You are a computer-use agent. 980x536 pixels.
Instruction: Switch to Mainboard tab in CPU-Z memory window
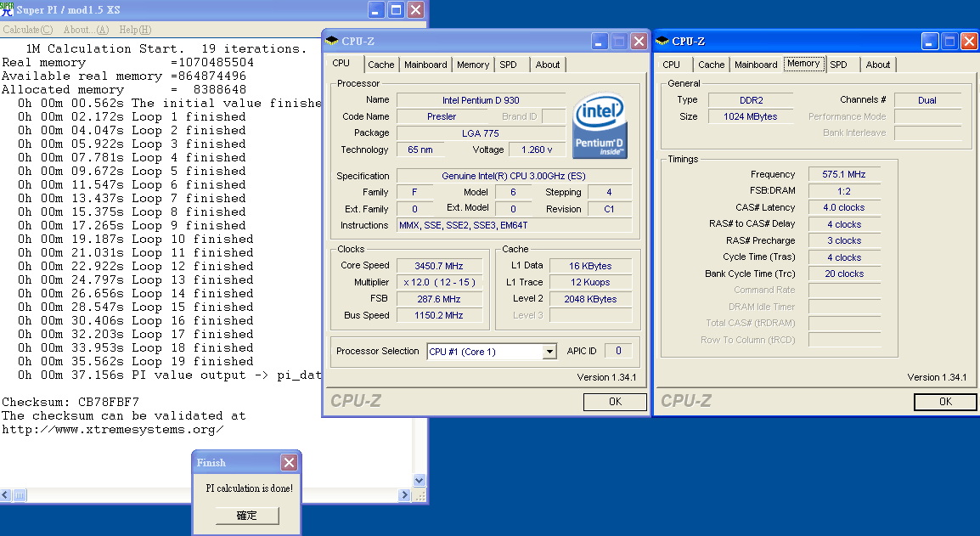point(757,65)
